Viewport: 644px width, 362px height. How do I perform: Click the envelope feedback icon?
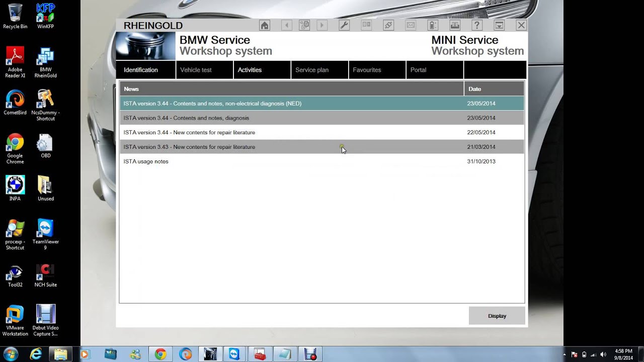[x=411, y=25]
